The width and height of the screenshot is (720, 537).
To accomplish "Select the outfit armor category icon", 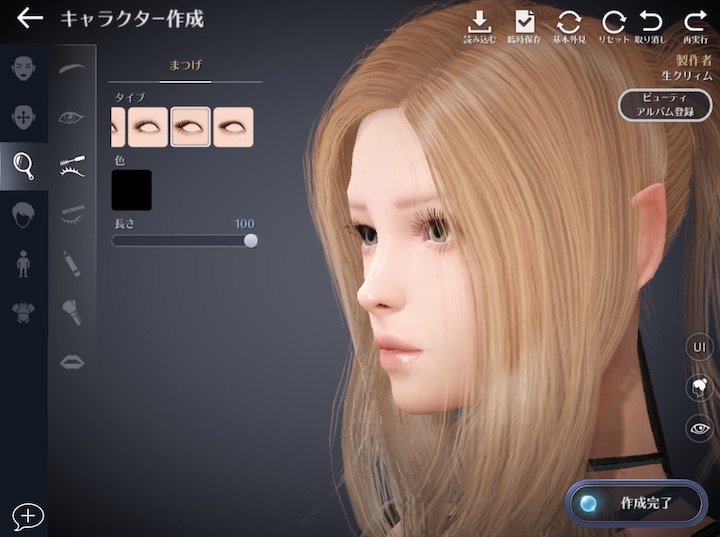I will tap(23, 313).
